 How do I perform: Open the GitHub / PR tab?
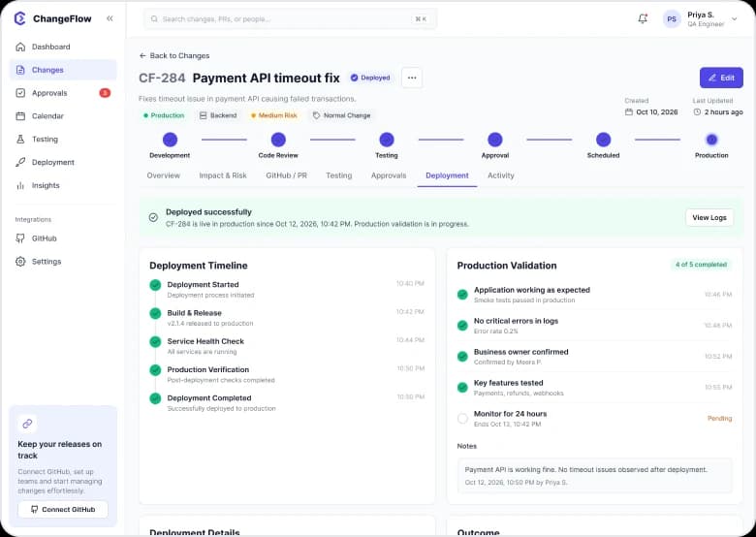click(x=286, y=175)
